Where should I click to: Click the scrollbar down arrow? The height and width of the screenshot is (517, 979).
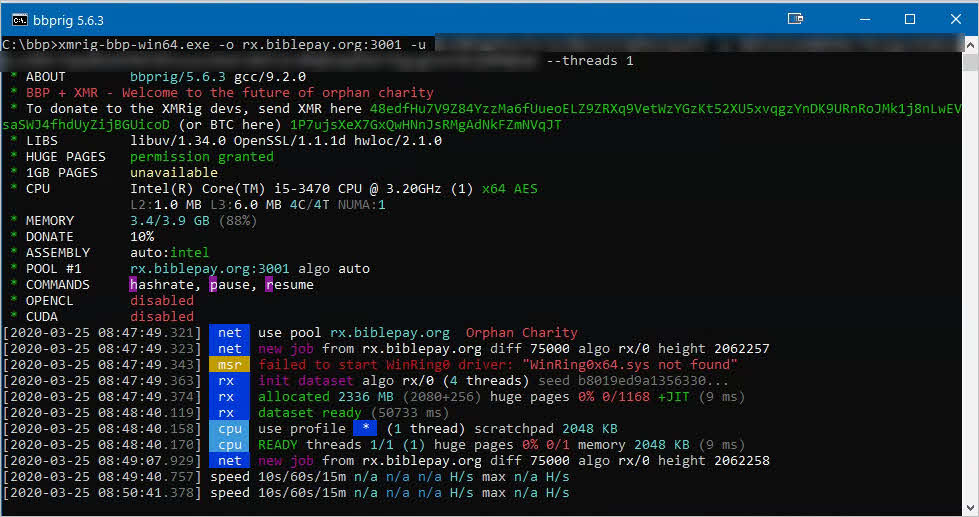pos(970,508)
